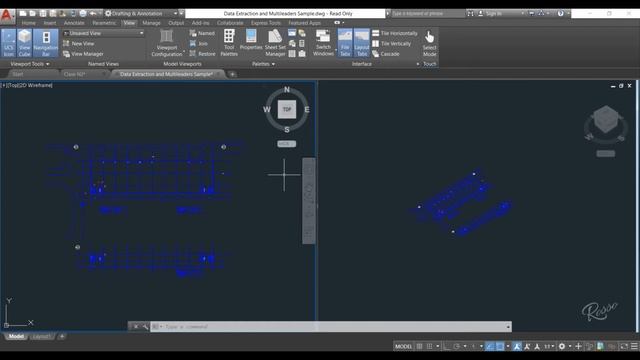The height and width of the screenshot is (360, 640).
Task: Open the Properties palette
Action: pos(251,40)
